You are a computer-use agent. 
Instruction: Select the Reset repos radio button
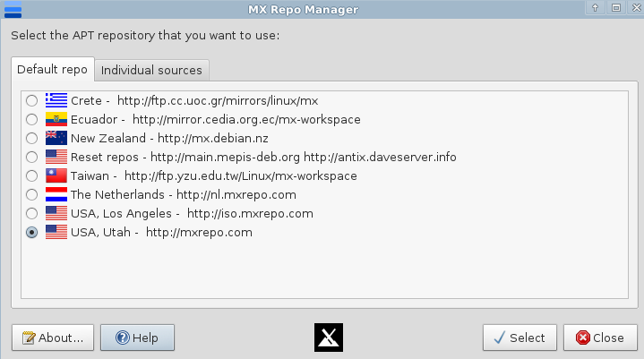point(31,158)
